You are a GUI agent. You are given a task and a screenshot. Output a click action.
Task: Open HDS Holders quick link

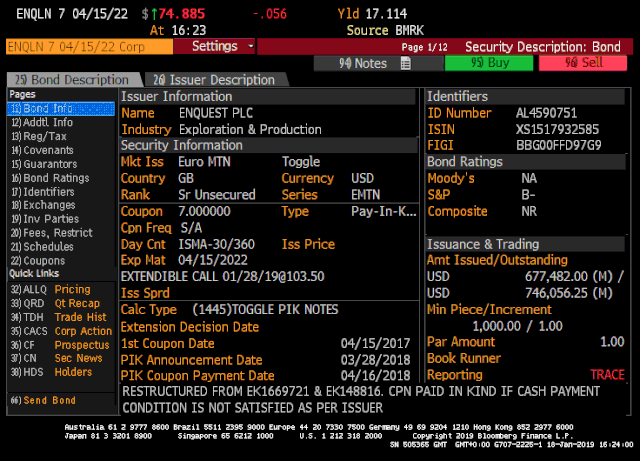click(x=51, y=372)
